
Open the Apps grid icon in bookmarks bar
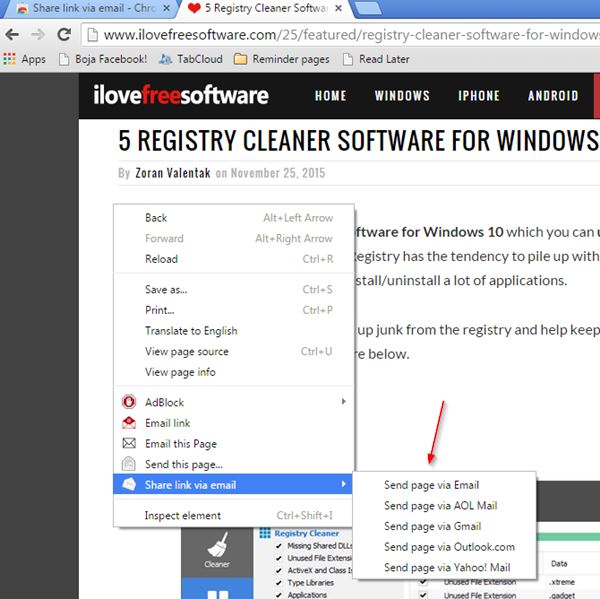click(x=10, y=59)
